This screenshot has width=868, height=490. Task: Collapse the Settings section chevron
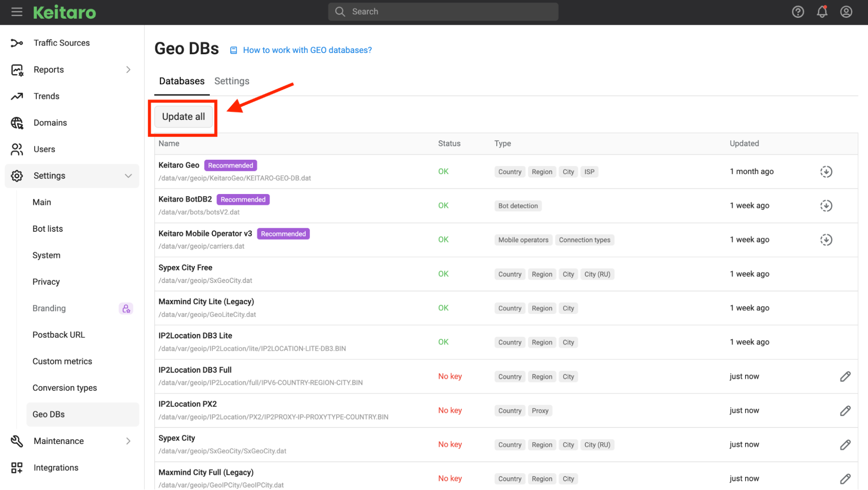click(128, 176)
